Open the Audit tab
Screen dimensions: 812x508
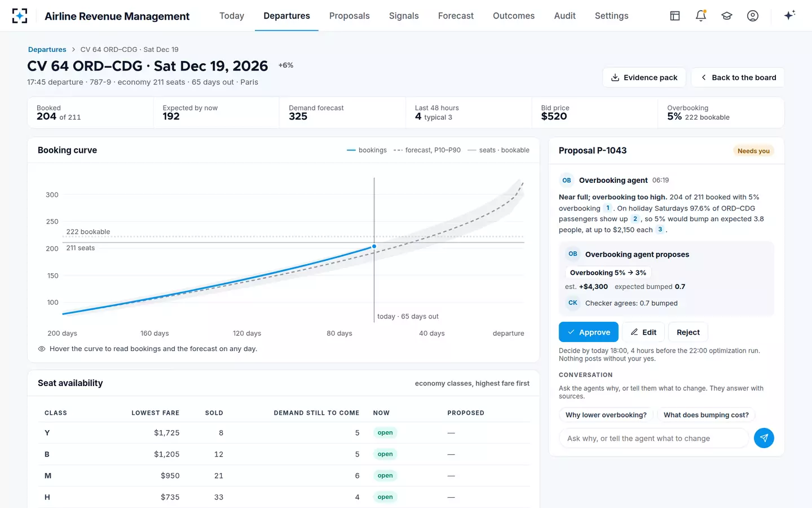[x=565, y=16]
